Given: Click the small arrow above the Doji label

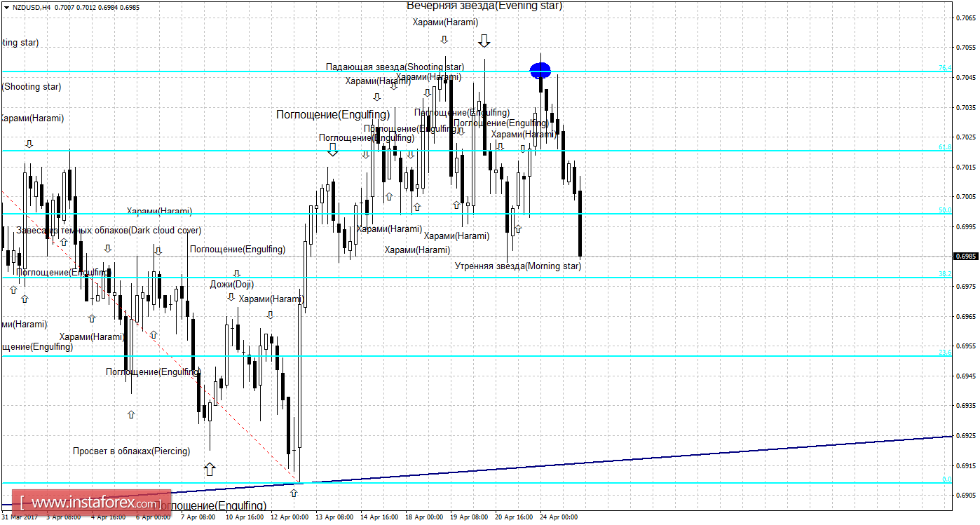Looking at the screenshot, I should 237,273.
